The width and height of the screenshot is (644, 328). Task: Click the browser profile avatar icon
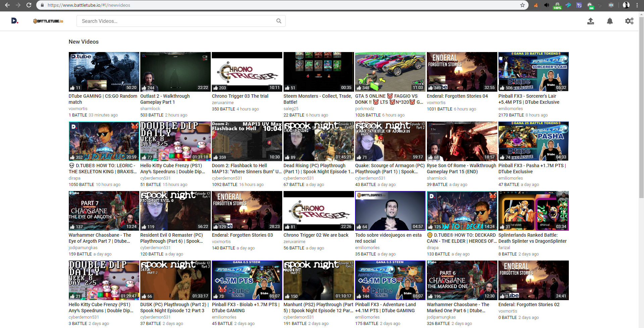626,5
